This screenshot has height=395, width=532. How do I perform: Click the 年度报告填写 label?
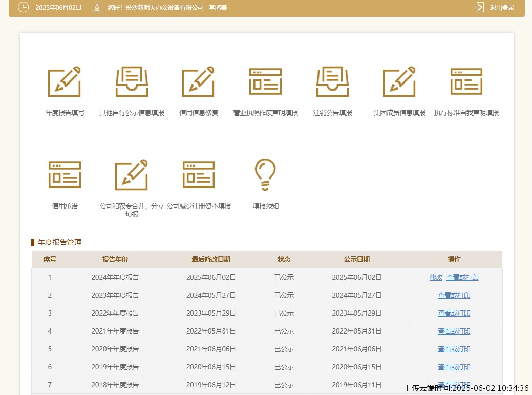click(x=65, y=113)
